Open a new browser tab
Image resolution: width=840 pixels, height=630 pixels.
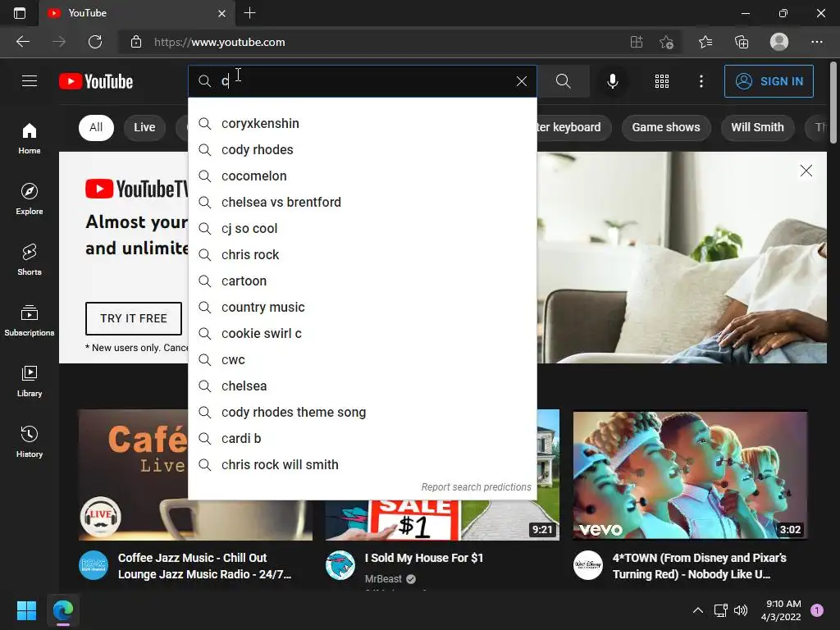pyautogui.click(x=249, y=13)
